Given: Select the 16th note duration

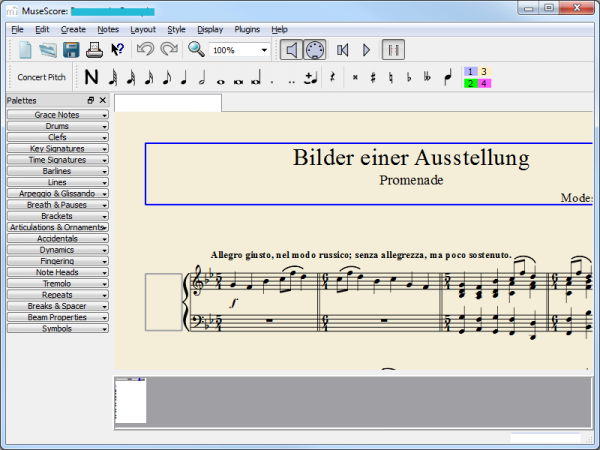Looking at the screenshot, I should (x=149, y=77).
